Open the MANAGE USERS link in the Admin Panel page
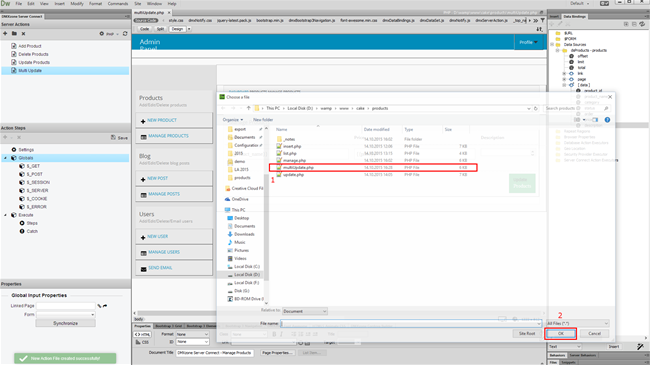Viewport: 650px width, 365px height. point(164,252)
